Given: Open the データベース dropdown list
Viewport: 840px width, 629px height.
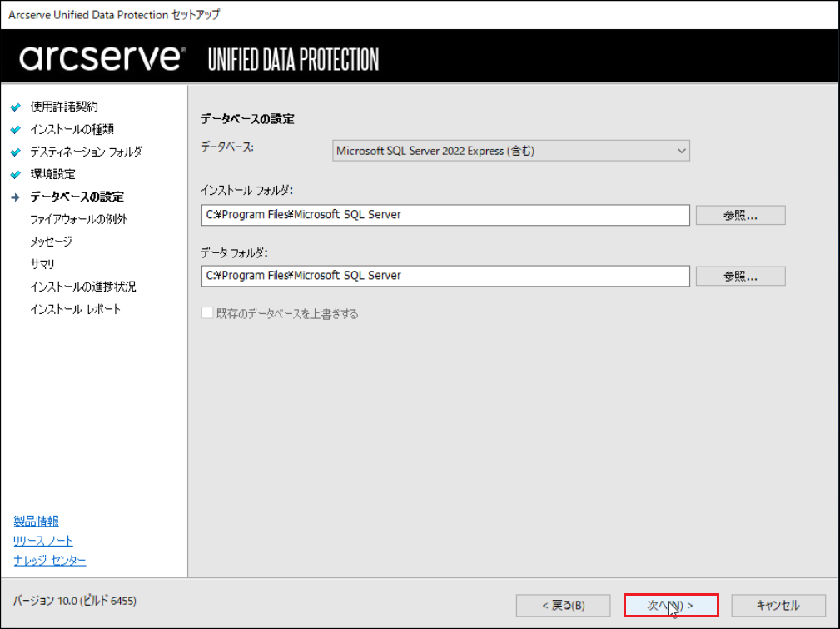Looking at the screenshot, I should click(x=510, y=152).
